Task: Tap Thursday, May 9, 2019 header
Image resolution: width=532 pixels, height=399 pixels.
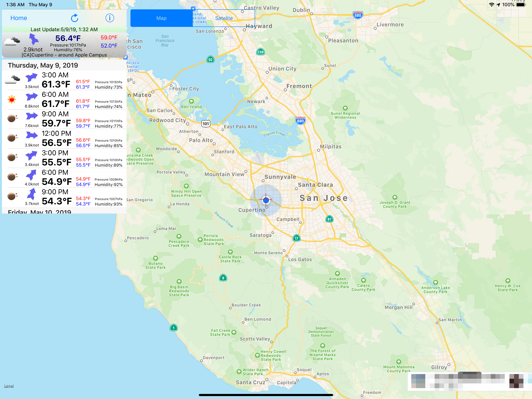Action: click(x=43, y=65)
